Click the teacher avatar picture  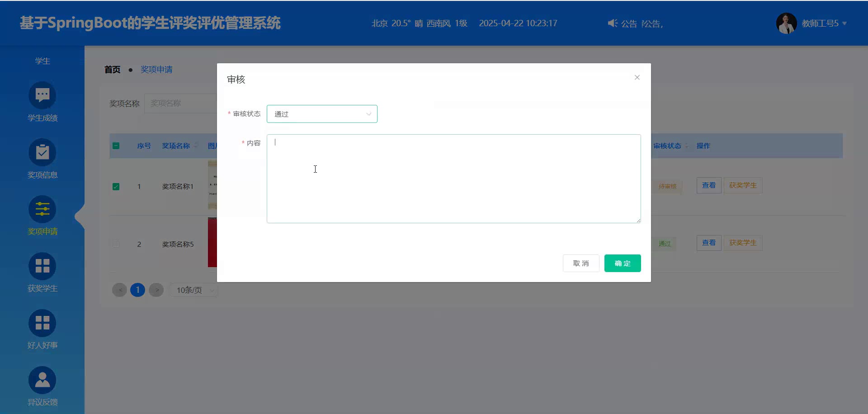pyautogui.click(x=787, y=23)
